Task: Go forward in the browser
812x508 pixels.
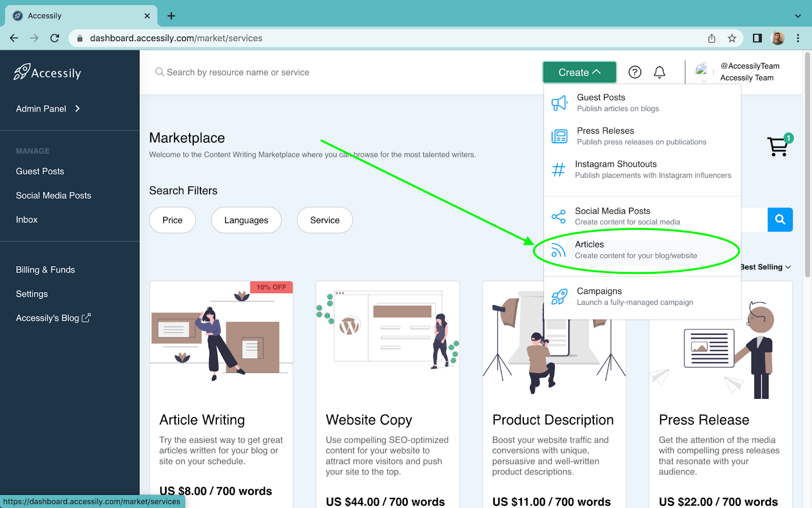Action: [34, 38]
